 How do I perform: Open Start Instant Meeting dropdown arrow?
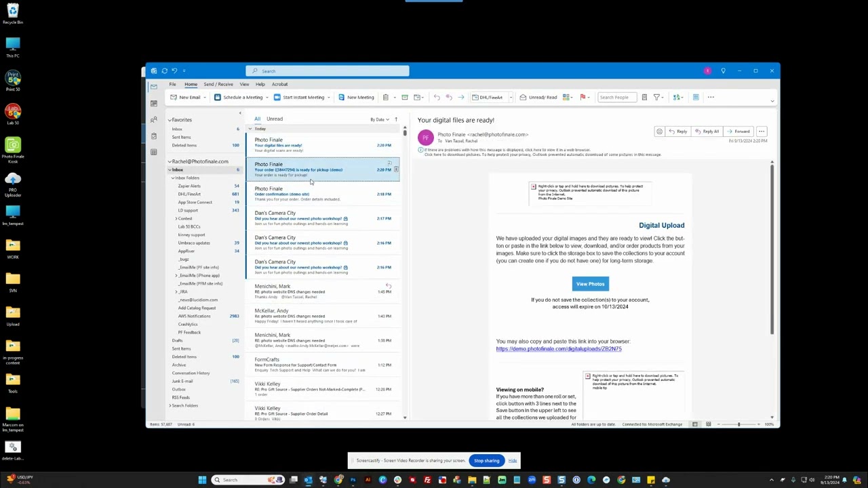tap(329, 98)
